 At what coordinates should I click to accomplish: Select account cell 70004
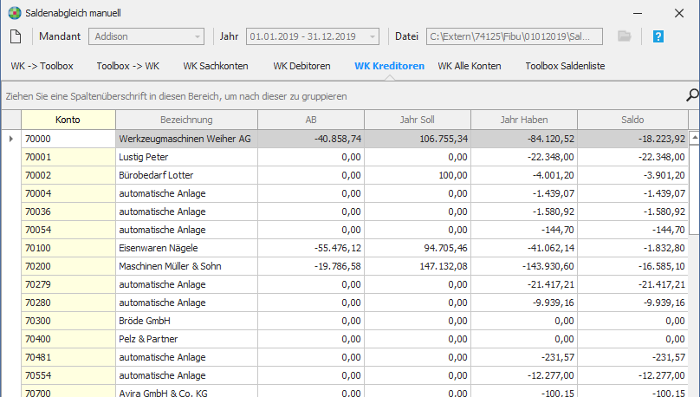coord(68,193)
